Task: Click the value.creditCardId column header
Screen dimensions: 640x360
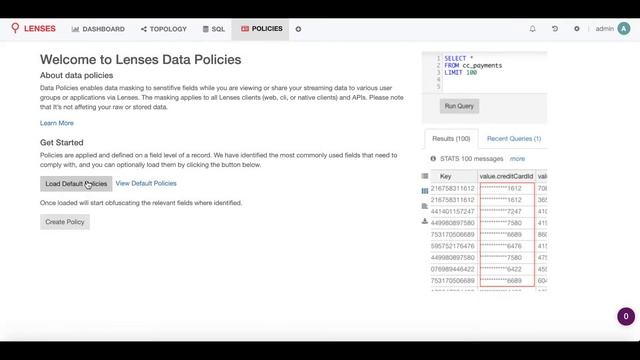Action: (506, 176)
